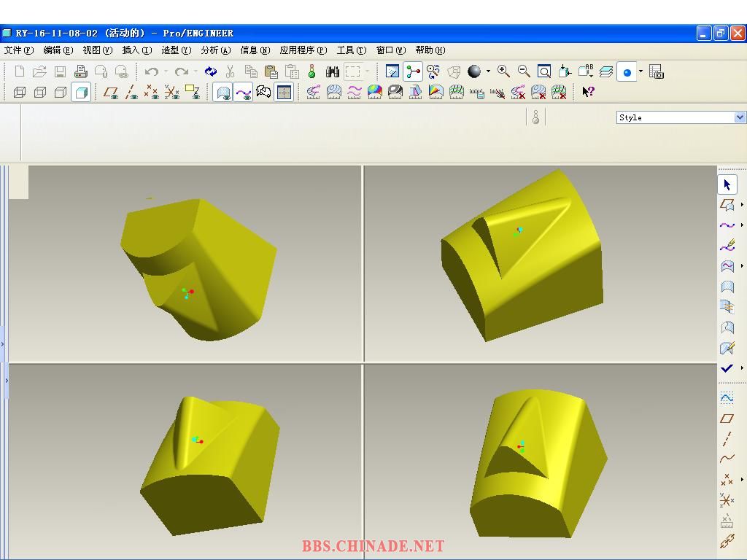Toggle datum planes display
Screen dimensions: 747x560
click(x=111, y=92)
